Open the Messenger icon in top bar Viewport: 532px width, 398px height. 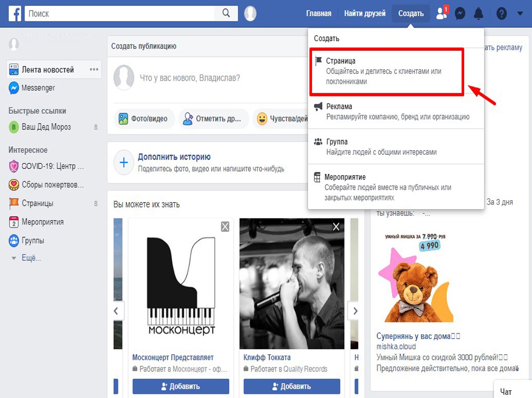(x=460, y=14)
